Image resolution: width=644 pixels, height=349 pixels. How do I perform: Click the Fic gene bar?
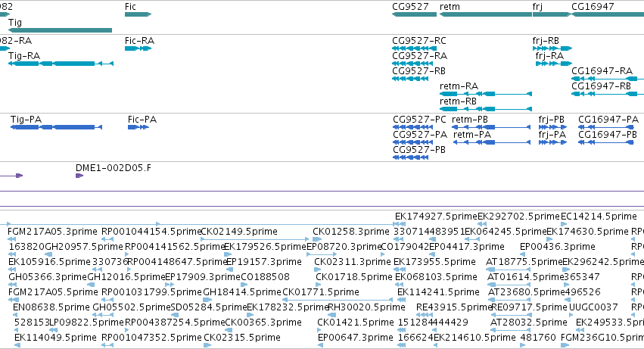pos(138,14)
